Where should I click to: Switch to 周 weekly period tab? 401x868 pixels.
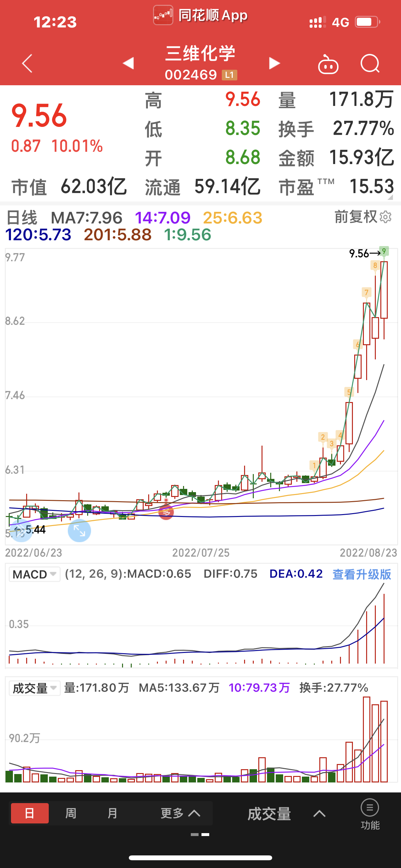(x=71, y=813)
